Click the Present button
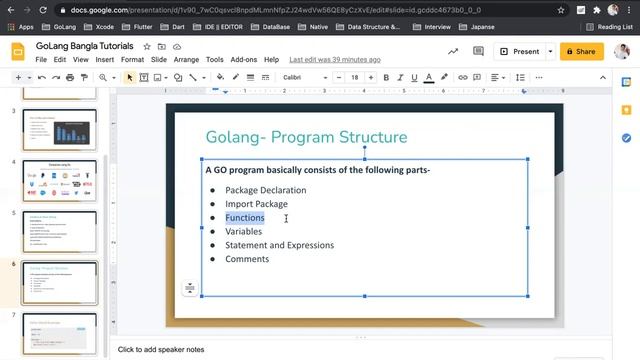 (520, 51)
